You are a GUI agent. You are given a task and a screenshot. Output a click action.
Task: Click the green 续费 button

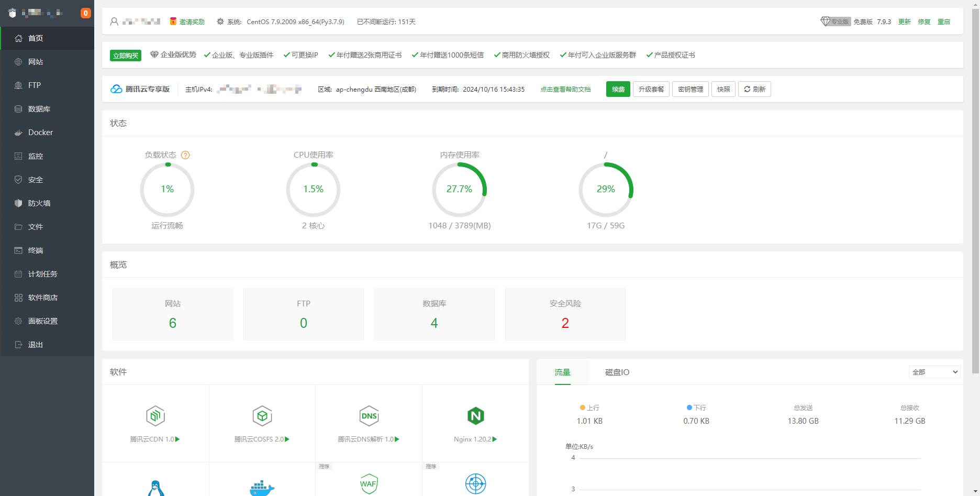pos(618,89)
